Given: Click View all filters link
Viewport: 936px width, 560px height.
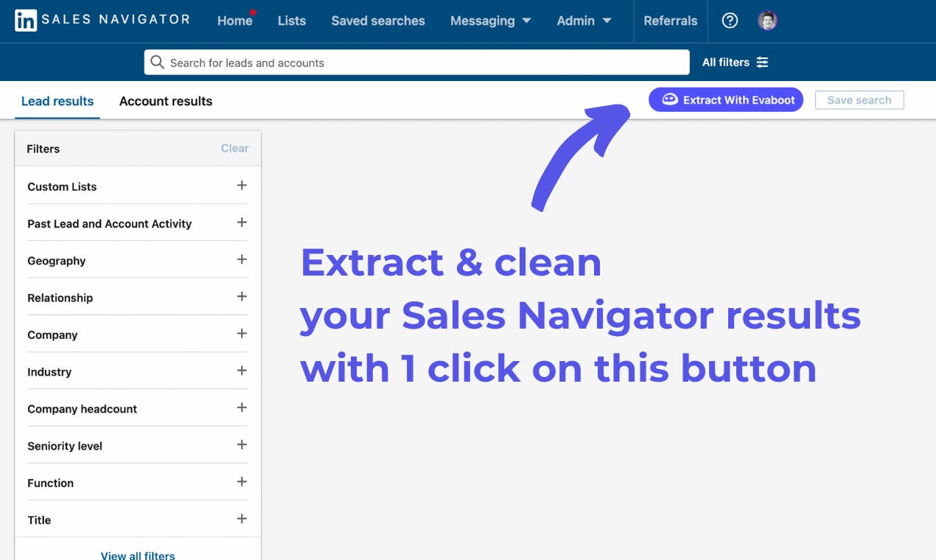Looking at the screenshot, I should 138,555.
